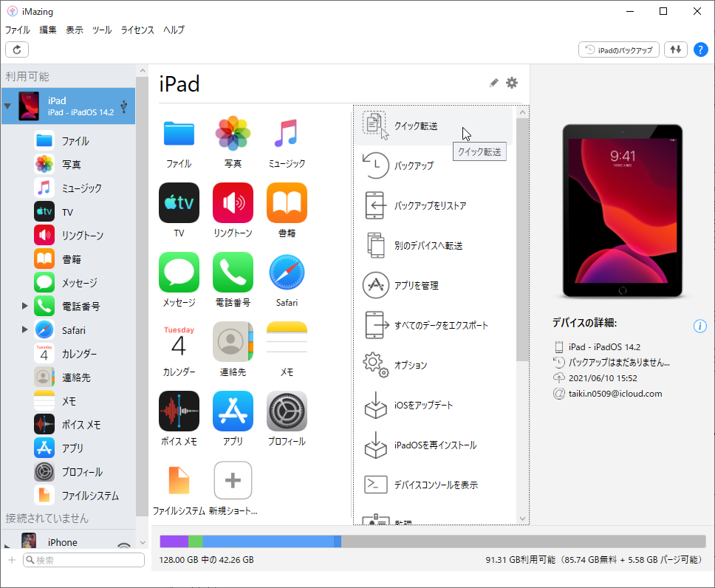Open the ボイスメモ voice memo tile
The height and width of the screenshot is (588, 715).
(179, 418)
